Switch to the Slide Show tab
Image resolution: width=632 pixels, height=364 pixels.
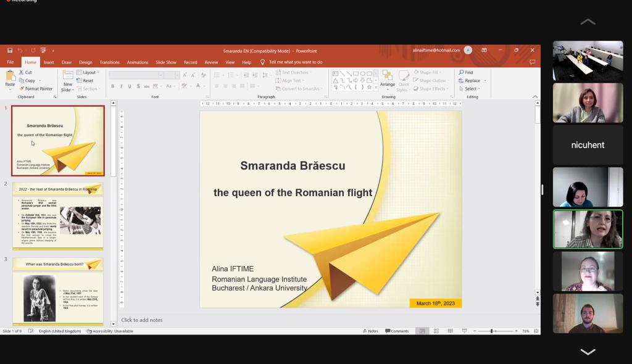pos(166,62)
